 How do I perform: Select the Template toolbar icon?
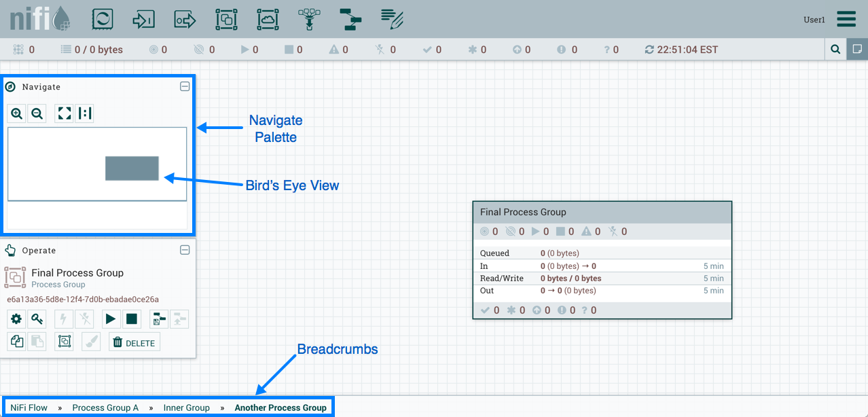(x=351, y=19)
